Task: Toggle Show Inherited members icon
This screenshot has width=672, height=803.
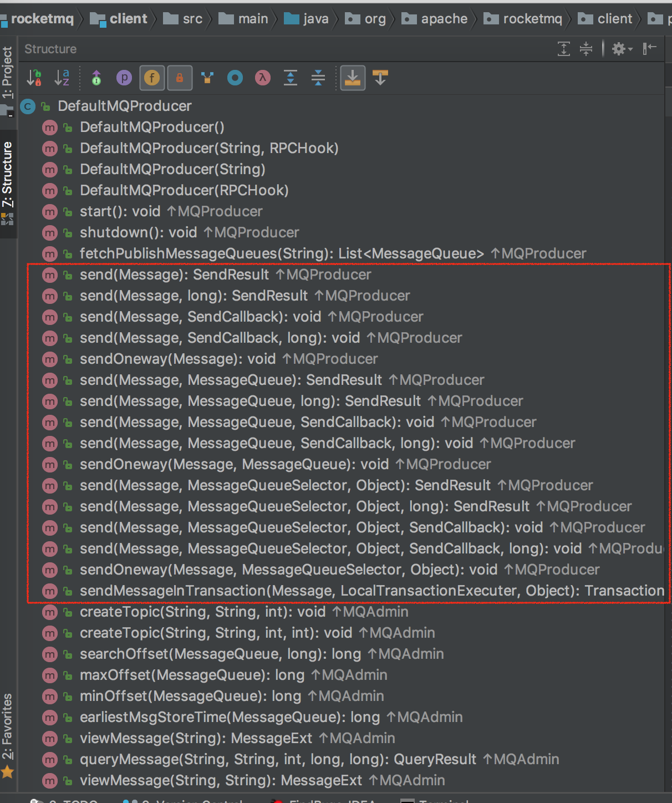Action: point(96,78)
